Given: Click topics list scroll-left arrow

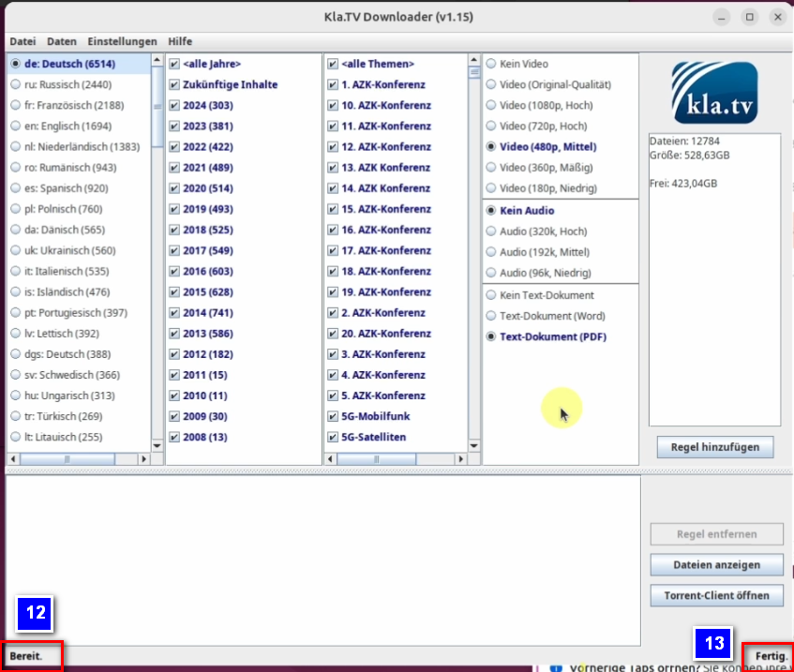Looking at the screenshot, I should 330,459.
